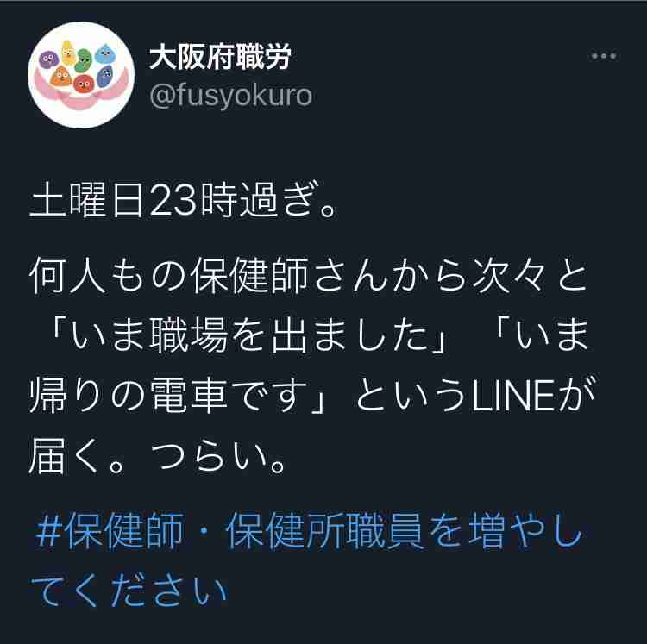This screenshot has height=644, width=647.
Task: Open the three-dot more options menu
Action: [x=604, y=56]
